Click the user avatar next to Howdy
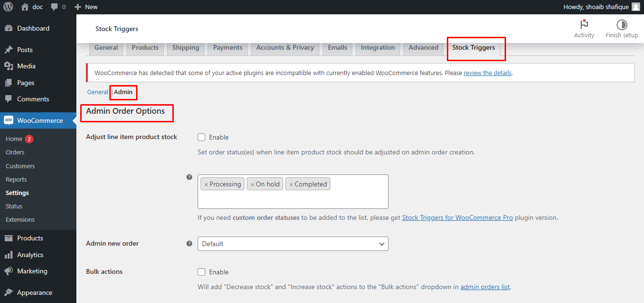 pyautogui.click(x=636, y=7)
